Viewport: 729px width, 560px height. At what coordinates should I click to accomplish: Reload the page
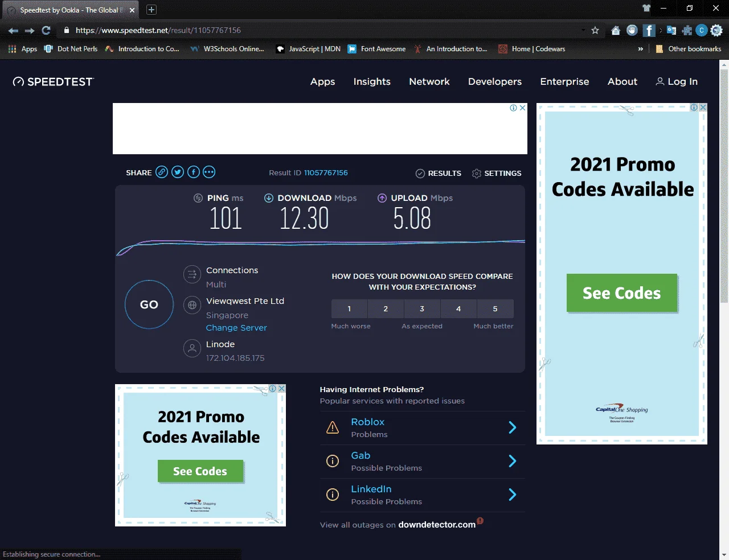46,30
